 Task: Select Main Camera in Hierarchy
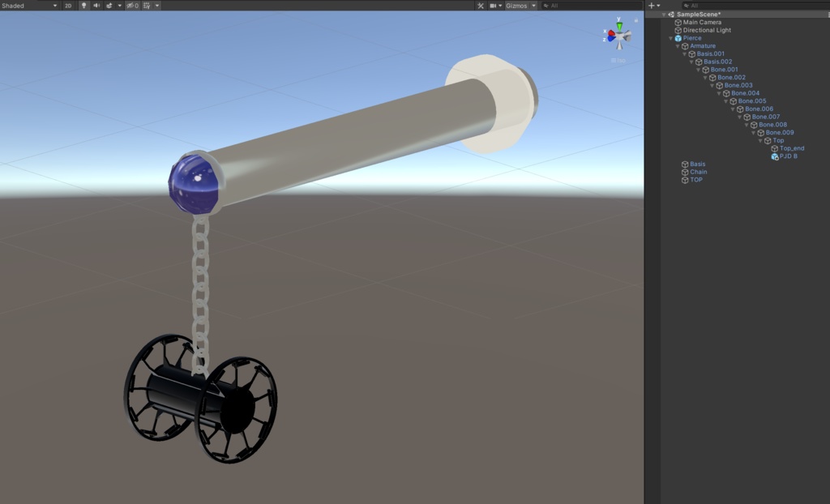702,22
